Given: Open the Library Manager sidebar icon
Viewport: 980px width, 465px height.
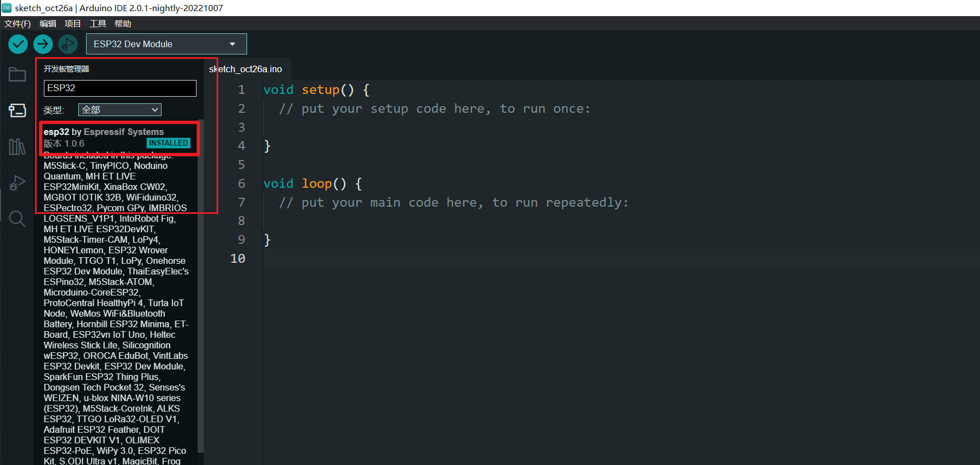Looking at the screenshot, I should click(17, 147).
